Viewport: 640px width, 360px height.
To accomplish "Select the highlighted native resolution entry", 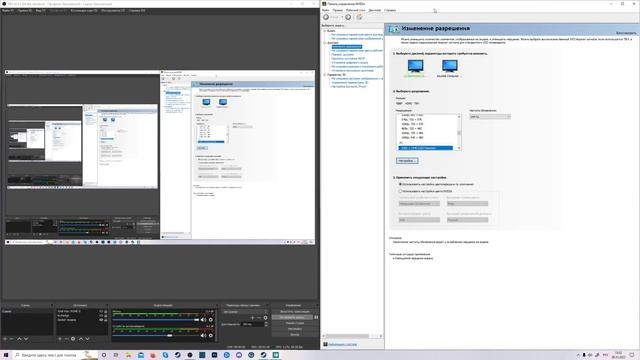I will (x=425, y=148).
